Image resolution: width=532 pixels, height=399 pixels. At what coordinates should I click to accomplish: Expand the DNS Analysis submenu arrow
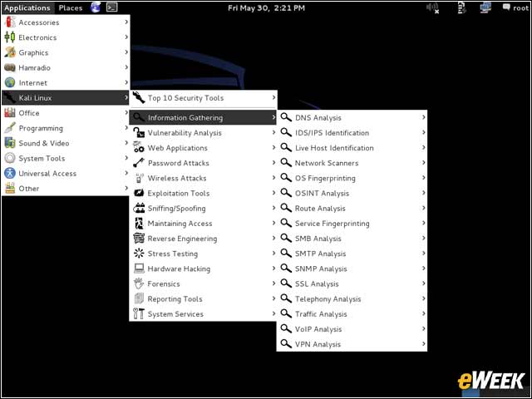coord(424,117)
